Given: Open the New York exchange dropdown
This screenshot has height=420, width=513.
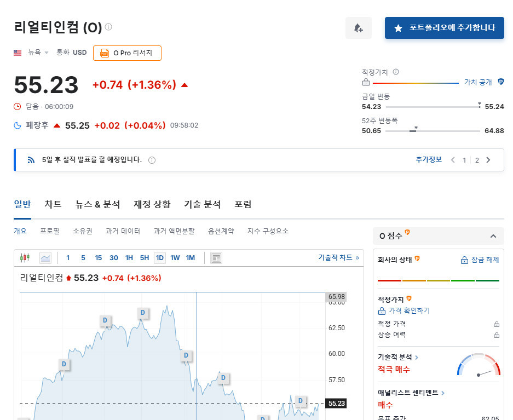Looking at the screenshot, I should coord(38,53).
